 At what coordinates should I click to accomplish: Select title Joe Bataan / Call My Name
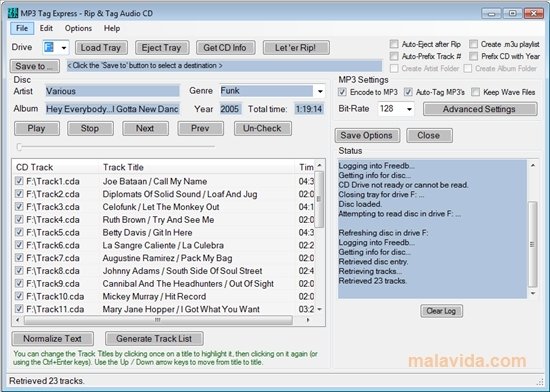[x=155, y=182]
